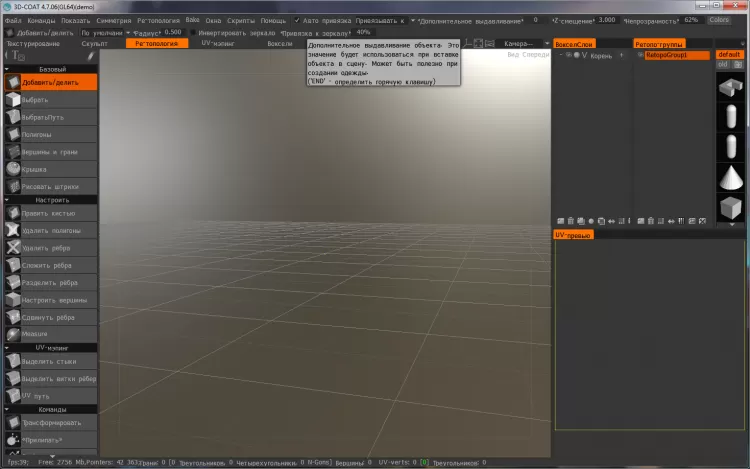The width and height of the screenshot is (750, 469).
Task: Collapse the Команды section
Action: [x=7, y=410]
